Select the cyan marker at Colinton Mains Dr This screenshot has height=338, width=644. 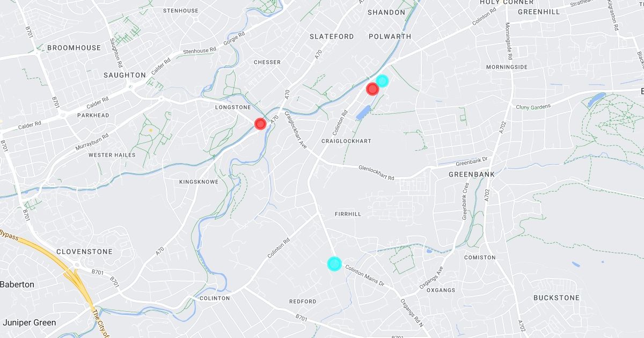334,263
